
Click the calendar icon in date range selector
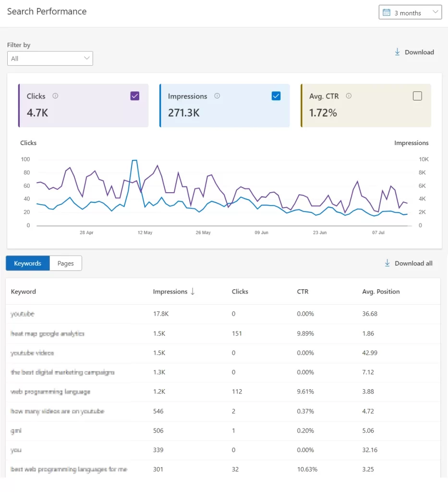pyautogui.click(x=387, y=12)
